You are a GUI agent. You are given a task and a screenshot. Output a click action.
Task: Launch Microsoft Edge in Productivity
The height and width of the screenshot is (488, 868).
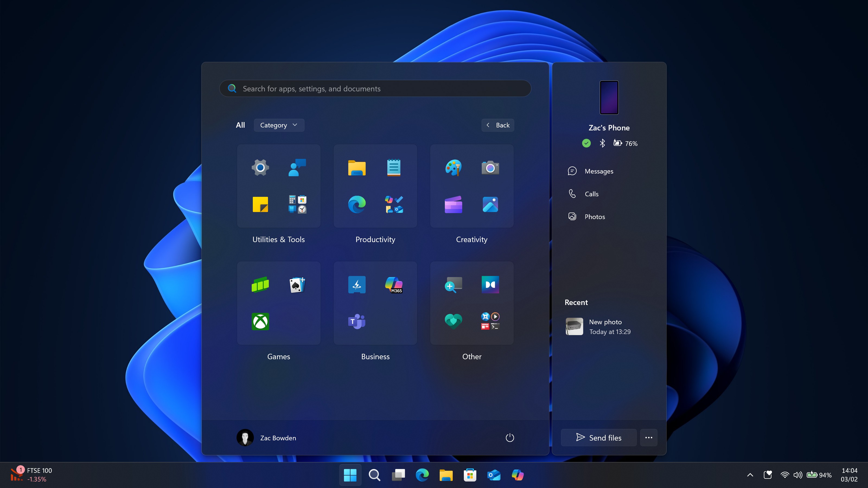[x=357, y=204]
